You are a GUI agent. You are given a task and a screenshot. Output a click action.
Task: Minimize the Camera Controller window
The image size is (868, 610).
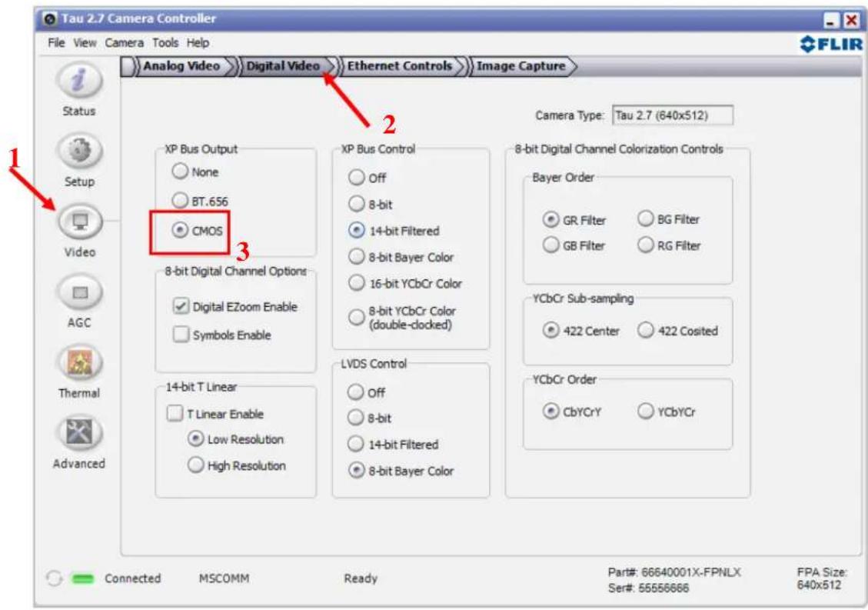tap(831, 21)
